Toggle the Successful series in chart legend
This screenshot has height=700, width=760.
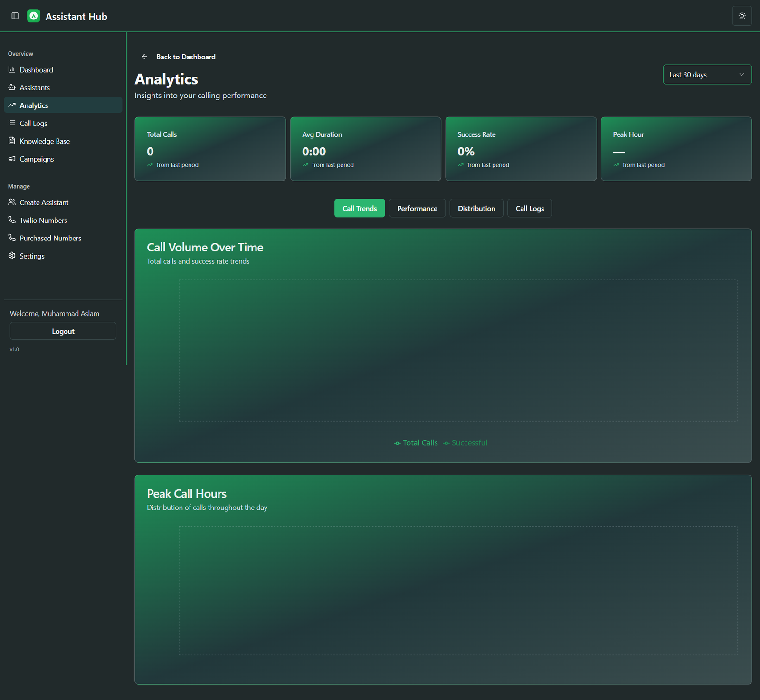tap(465, 443)
